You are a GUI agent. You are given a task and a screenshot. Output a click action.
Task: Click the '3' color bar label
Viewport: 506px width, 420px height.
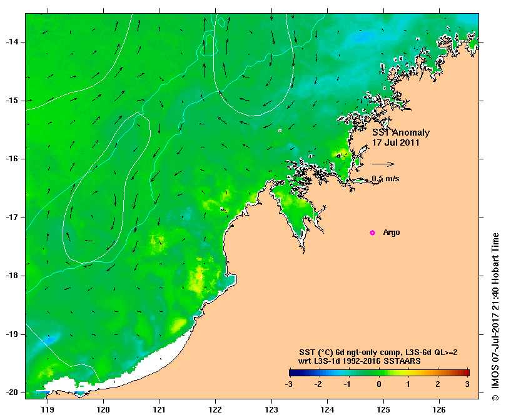tap(467, 384)
